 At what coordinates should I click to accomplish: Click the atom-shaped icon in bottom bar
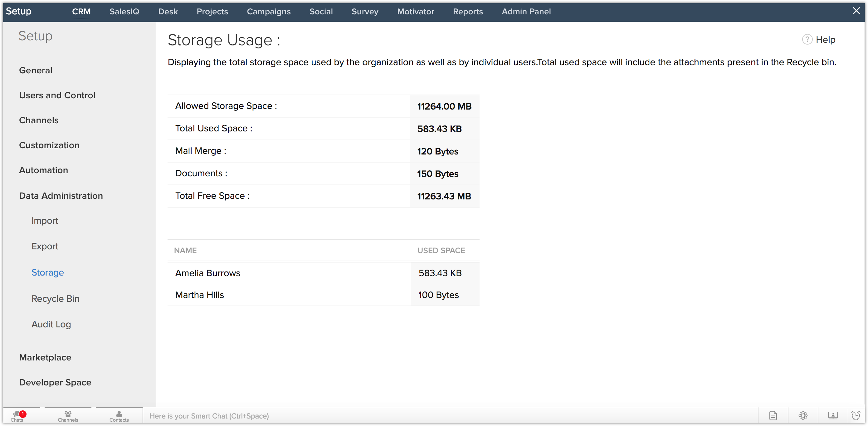tap(803, 416)
